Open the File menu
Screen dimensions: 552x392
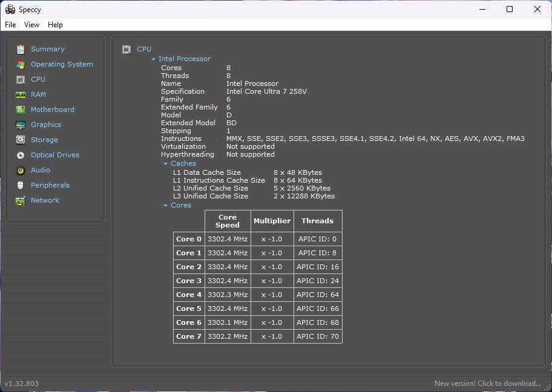tap(10, 25)
